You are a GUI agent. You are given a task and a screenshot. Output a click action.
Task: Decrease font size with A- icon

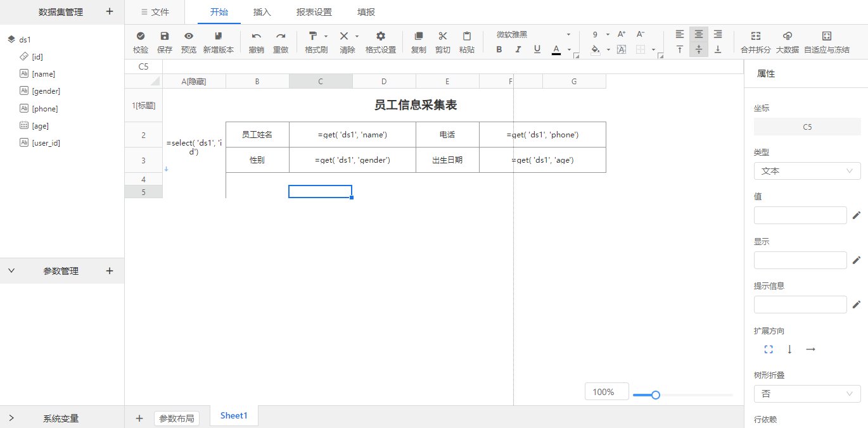641,34
